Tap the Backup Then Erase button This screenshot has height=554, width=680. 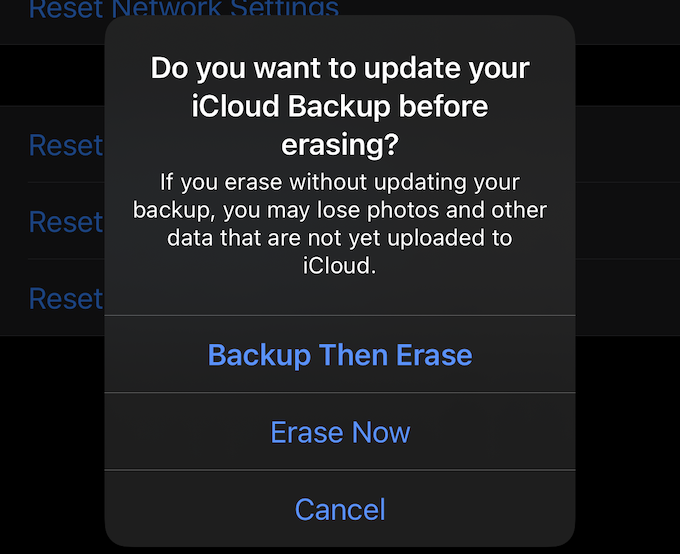tap(340, 355)
